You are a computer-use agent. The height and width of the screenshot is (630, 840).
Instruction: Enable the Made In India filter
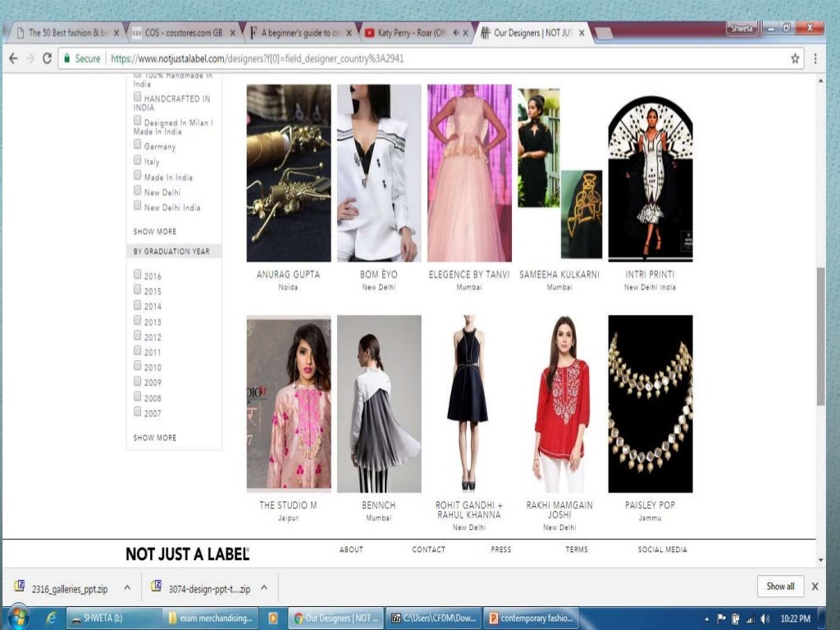(x=138, y=176)
